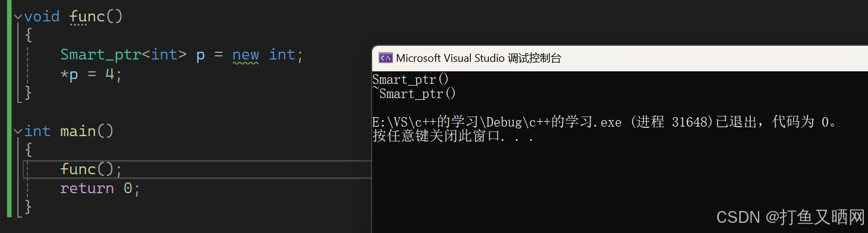This screenshot has width=868, height=233.
Task: Click the console window icon in title bar
Action: tap(386, 58)
